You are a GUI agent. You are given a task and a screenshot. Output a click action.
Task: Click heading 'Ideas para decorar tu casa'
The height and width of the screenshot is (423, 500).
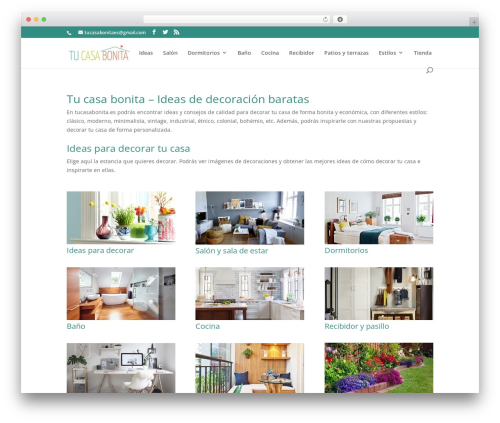[x=128, y=148]
